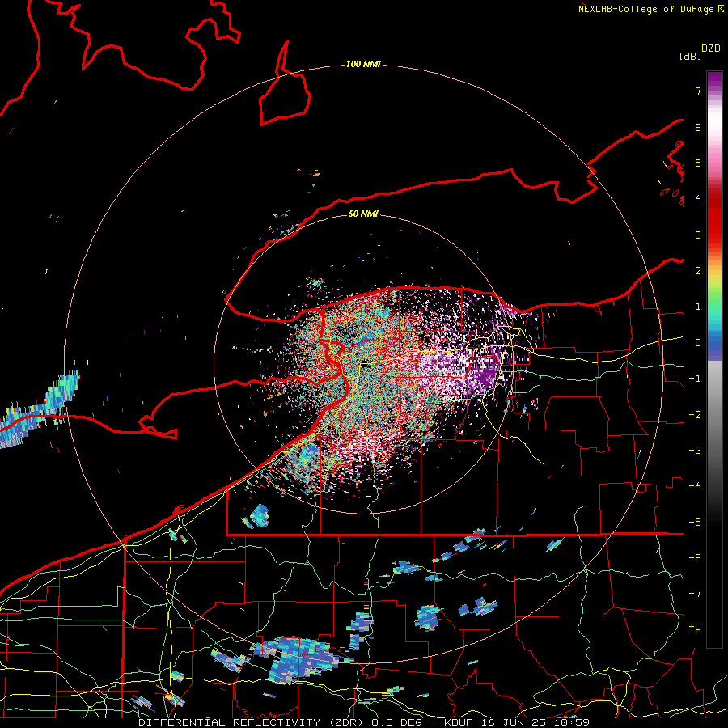Image resolution: width=728 pixels, height=728 pixels.
Task: Click the KBUF 18 JUN 25 10:59 timestamp
Action: click(x=517, y=722)
